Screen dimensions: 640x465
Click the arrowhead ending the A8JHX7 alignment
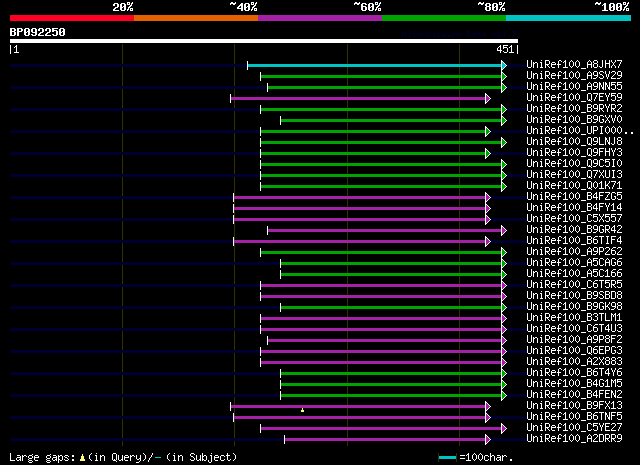pos(504,65)
